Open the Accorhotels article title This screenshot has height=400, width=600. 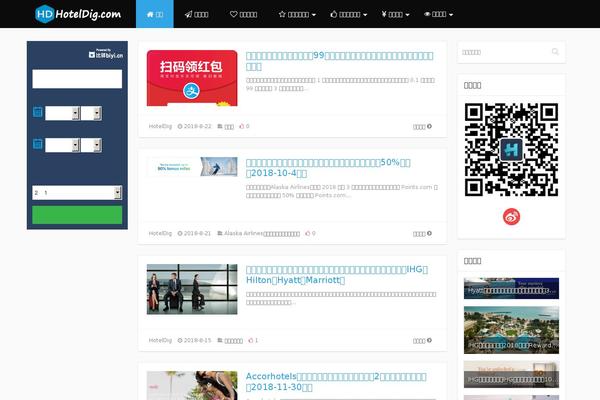pyautogui.click(x=336, y=382)
